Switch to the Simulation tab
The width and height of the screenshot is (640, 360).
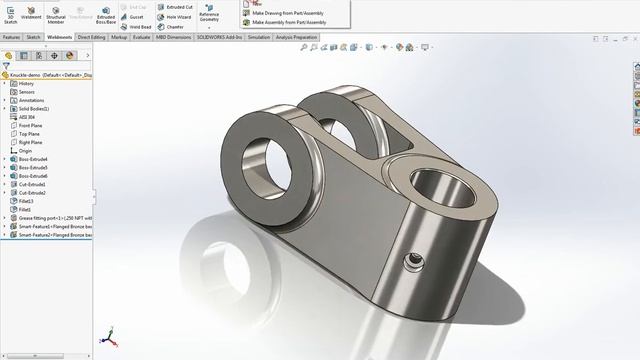259,37
